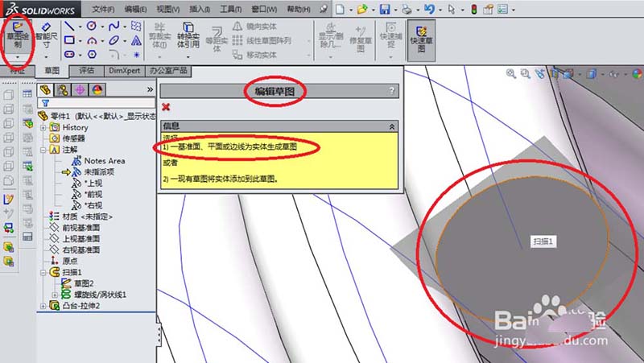Screen dimensions: 644x363
Task: Open the Save icon dropdown arrow
Action: coord(395,10)
